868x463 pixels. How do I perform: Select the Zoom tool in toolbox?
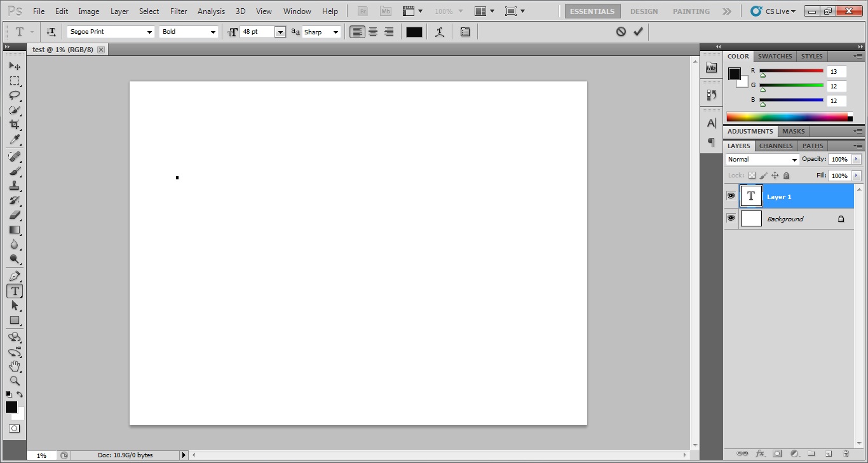click(x=14, y=381)
